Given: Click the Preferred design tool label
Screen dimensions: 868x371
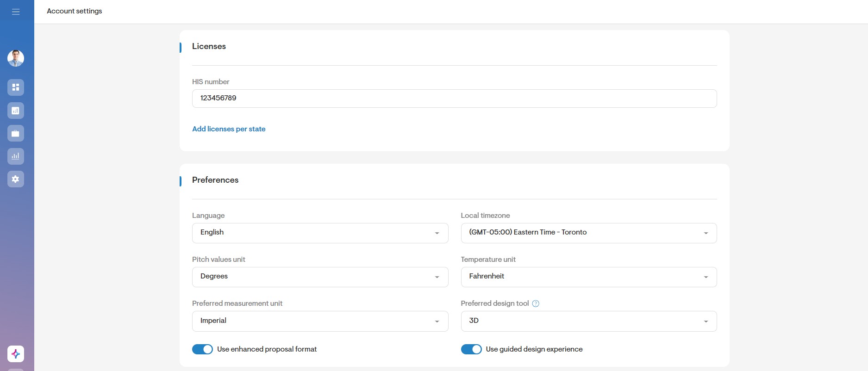Looking at the screenshot, I should pos(494,303).
